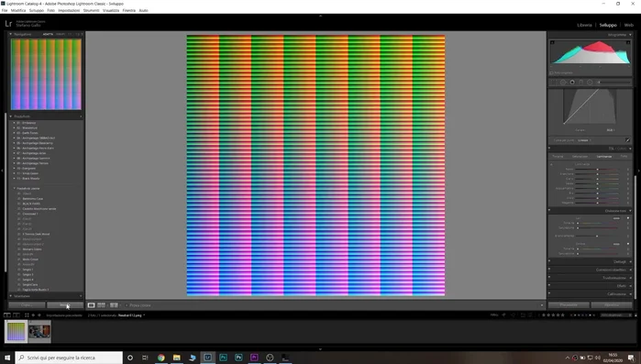The height and width of the screenshot is (364, 641).
Task: Show highlight clipping in the histogram
Action: [x=629, y=42]
